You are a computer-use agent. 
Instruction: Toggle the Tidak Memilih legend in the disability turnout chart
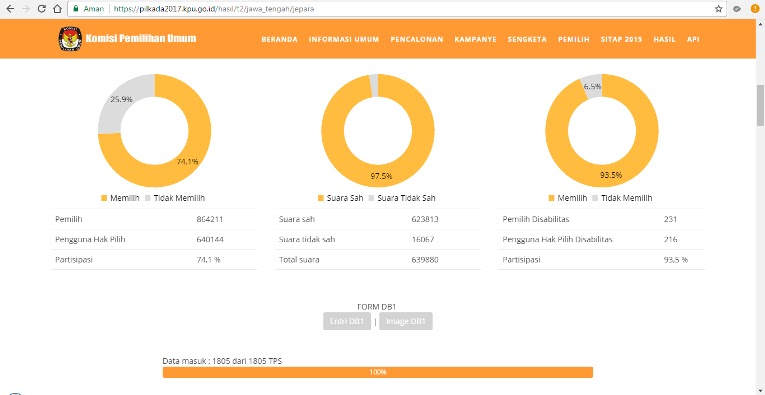[x=622, y=198]
